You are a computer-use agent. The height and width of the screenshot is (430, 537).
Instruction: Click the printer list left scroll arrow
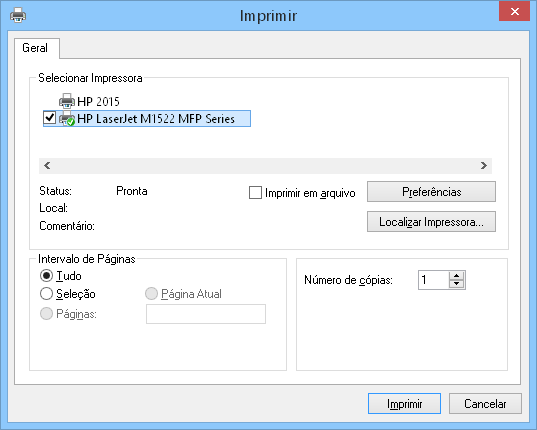pos(47,166)
